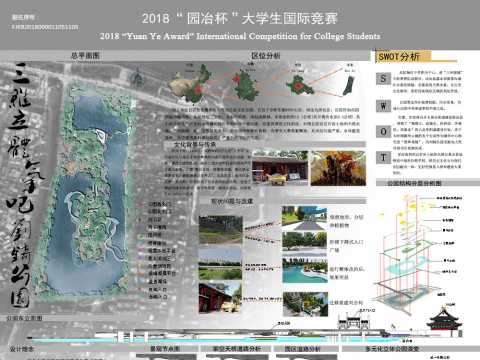Click the 'W' box in SWOT analysis

pyautogui.click(x=383, y=106)
